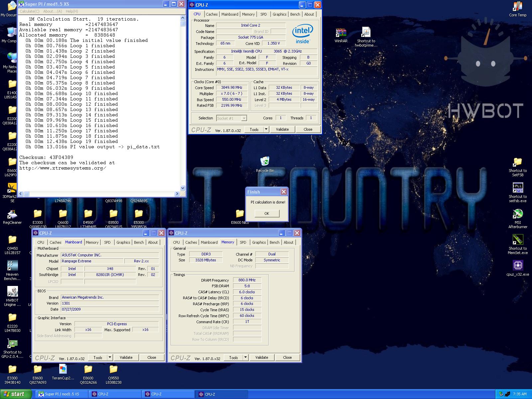Click the DRAM Frequency 880.0 MHz value
The height and width of the screenshot is (399, 532).
click(247, 280)
